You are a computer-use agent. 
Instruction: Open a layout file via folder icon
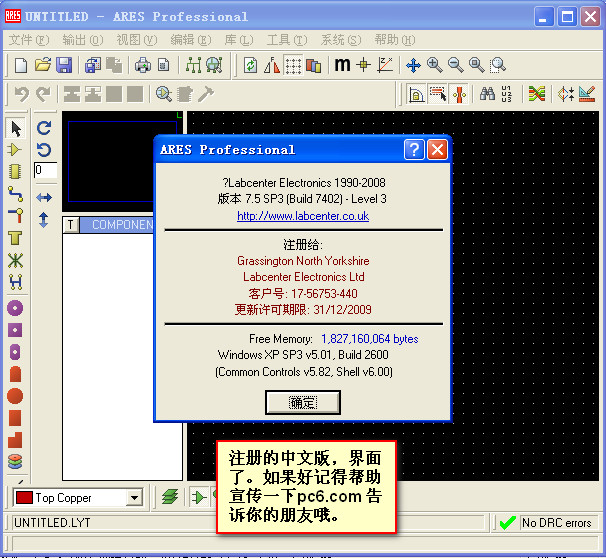click(x=43, y=65)
